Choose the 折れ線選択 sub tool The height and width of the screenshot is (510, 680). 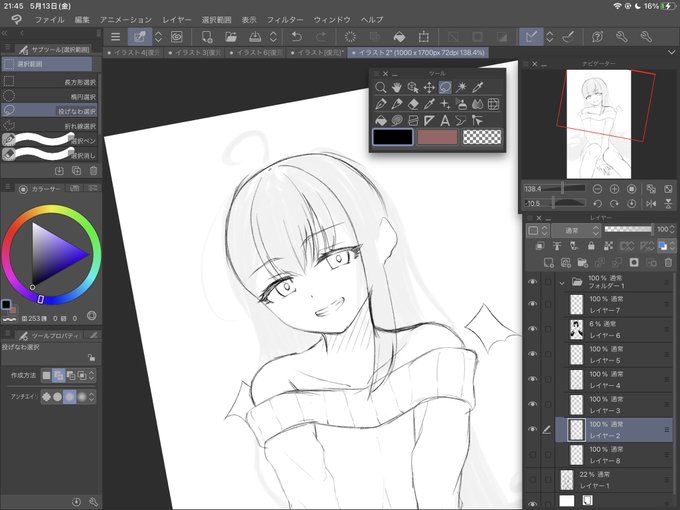coord(49,126)
